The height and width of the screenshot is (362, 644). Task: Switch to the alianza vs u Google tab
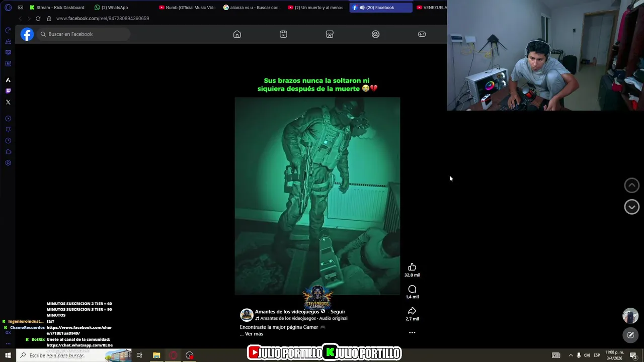pos(252,8)
